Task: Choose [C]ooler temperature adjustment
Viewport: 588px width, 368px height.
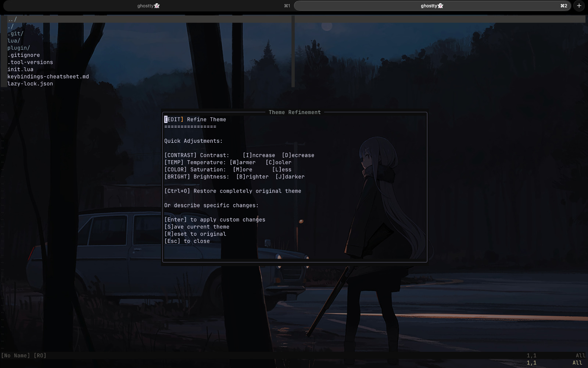Action: (278, 162)
